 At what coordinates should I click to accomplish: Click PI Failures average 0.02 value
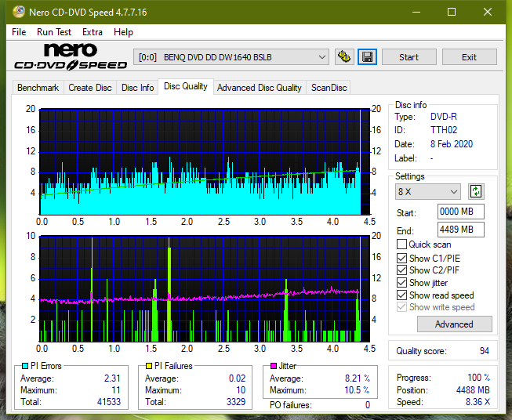(x=237, y=378)
